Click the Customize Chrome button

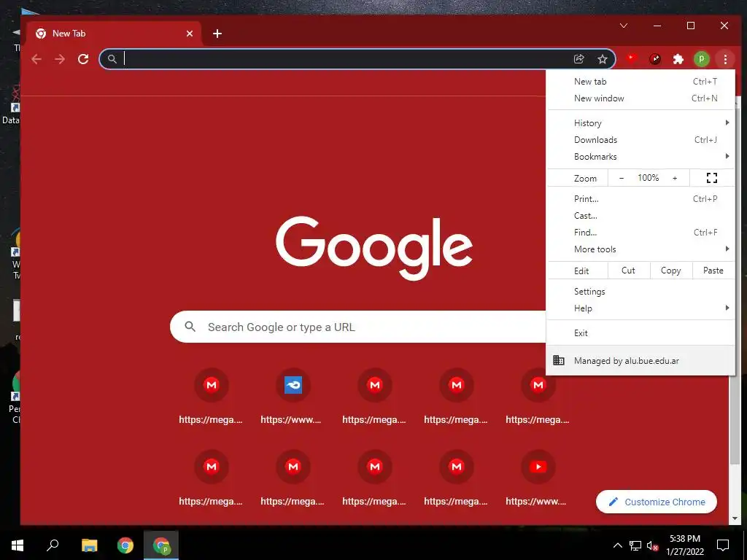tap(656, 502)
